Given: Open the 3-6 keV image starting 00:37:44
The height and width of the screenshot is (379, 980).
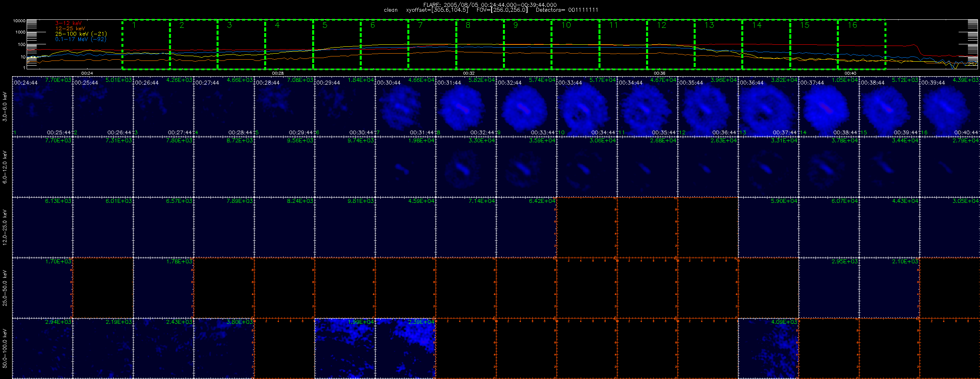Looking at the screenshot, I should [829, 106].
